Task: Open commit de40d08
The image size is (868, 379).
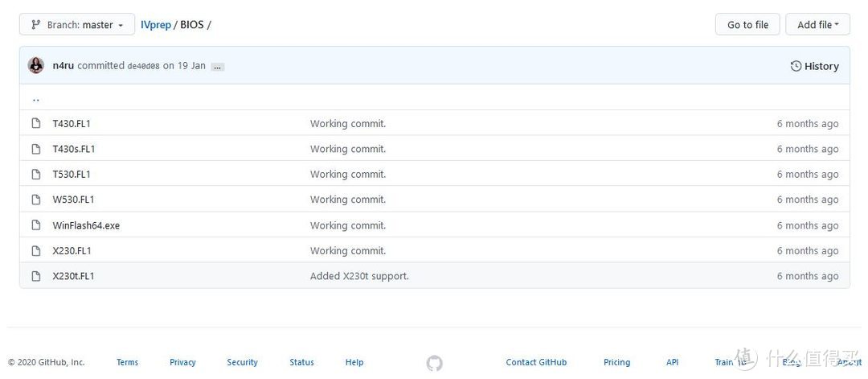Action: 143,66
